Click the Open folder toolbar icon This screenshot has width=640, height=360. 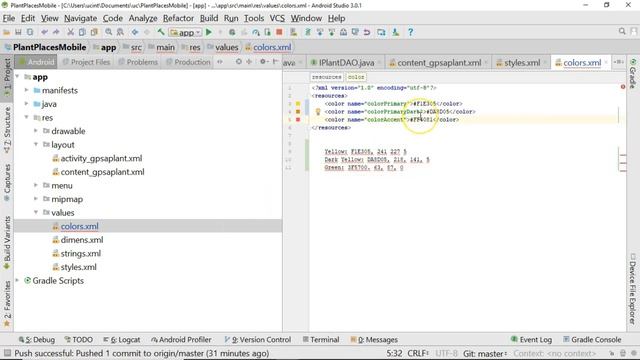coord(7,32)
